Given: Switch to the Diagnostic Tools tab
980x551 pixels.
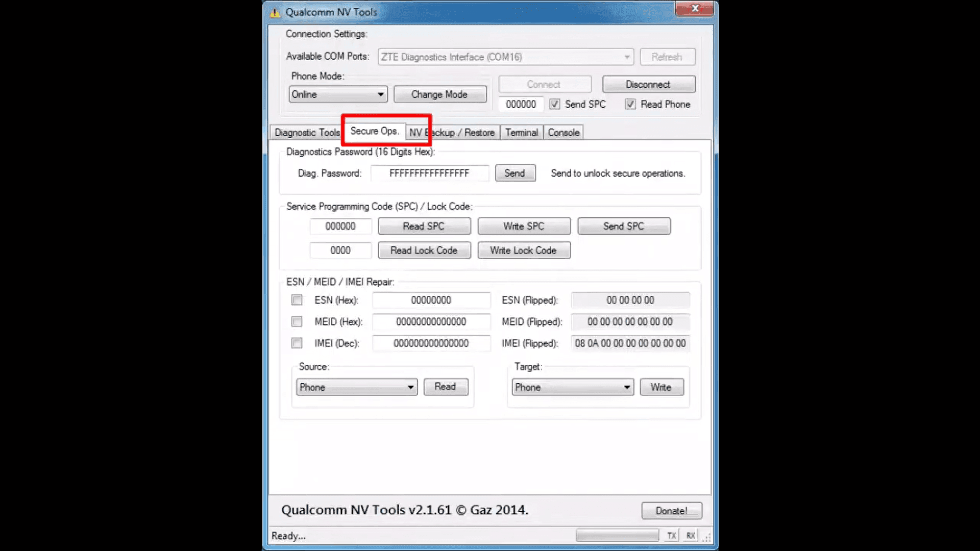Looking at the screenshot, I should click(306, 133).
